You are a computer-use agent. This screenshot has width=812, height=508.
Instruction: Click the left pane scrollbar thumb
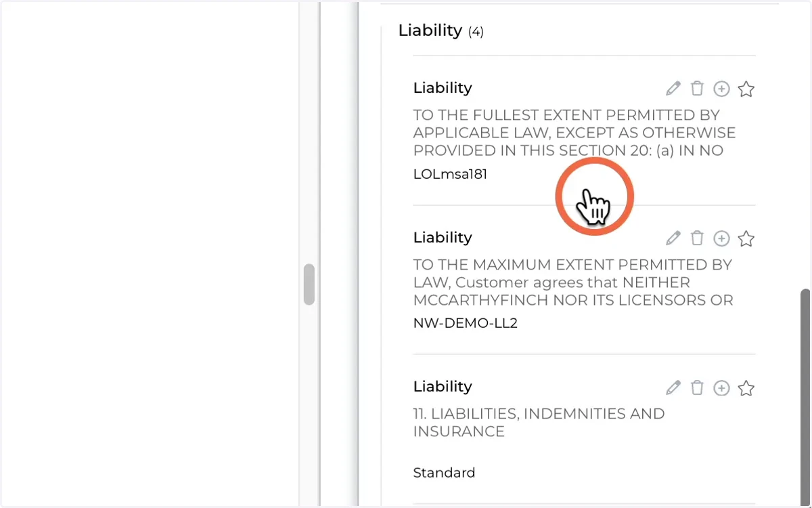point(309,284)
